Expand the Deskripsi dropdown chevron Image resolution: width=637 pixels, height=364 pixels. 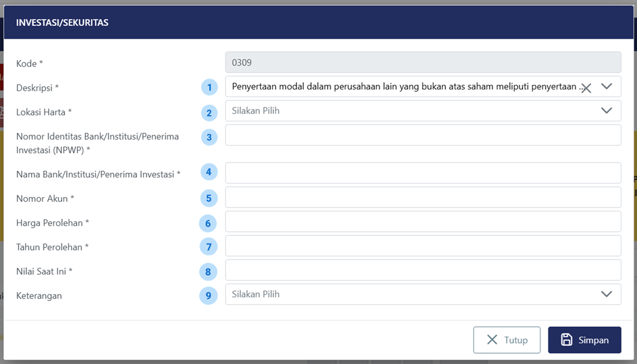(607, 86)
